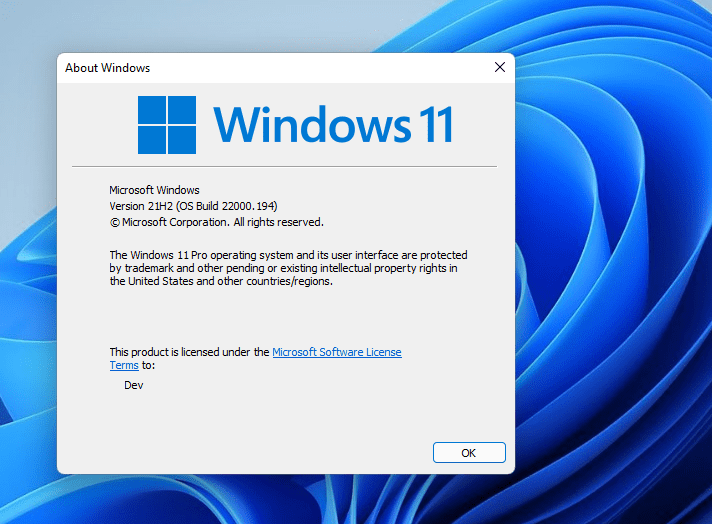Click the Windows 11 Pro trademark paragraph
712x524 pixels.
tap(288, 268)
